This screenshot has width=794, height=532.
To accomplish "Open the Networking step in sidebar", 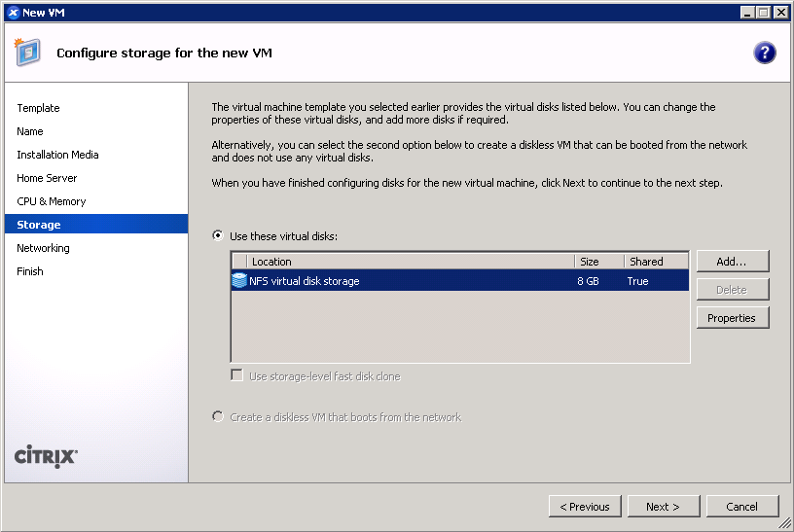I will point(43,248).
